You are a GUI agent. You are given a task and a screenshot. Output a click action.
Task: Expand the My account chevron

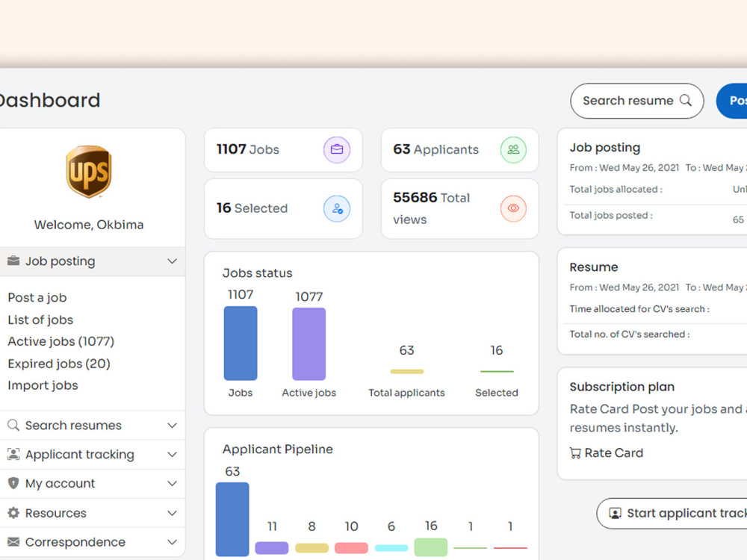click(172, 483)
